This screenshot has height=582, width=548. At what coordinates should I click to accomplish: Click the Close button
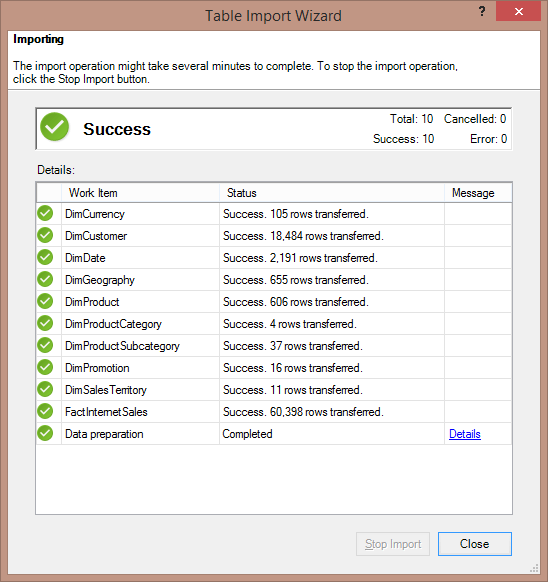pos(475,544)
